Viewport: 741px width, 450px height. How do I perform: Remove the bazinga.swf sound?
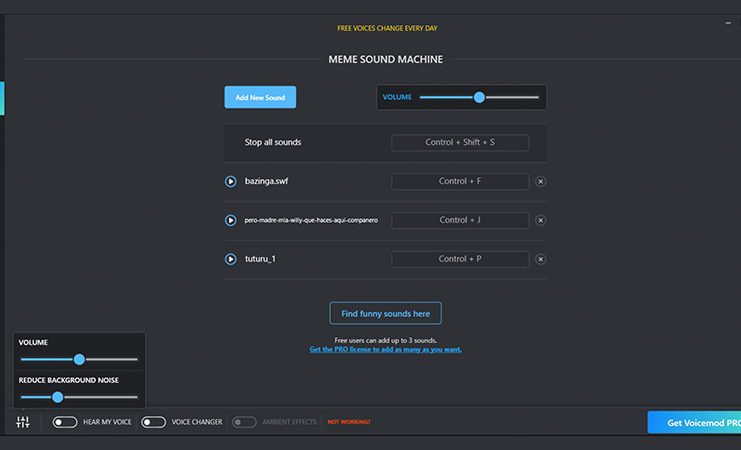541,182
